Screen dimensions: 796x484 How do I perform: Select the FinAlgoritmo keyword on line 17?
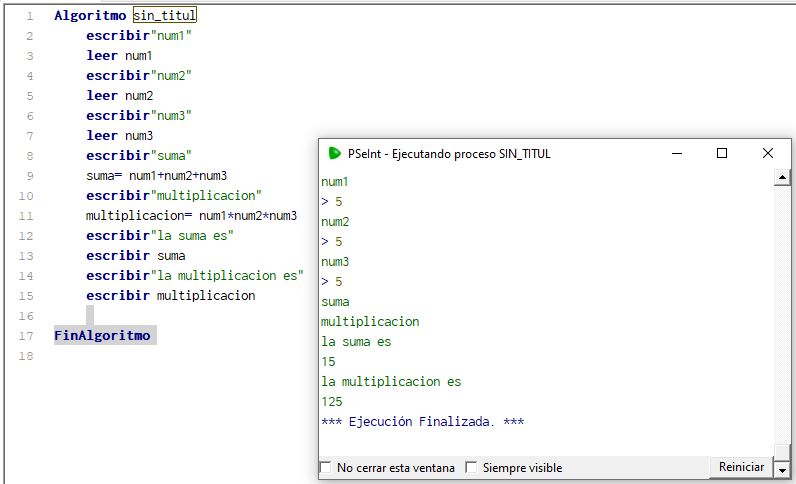pyautogui.click(x=102, y=336)
